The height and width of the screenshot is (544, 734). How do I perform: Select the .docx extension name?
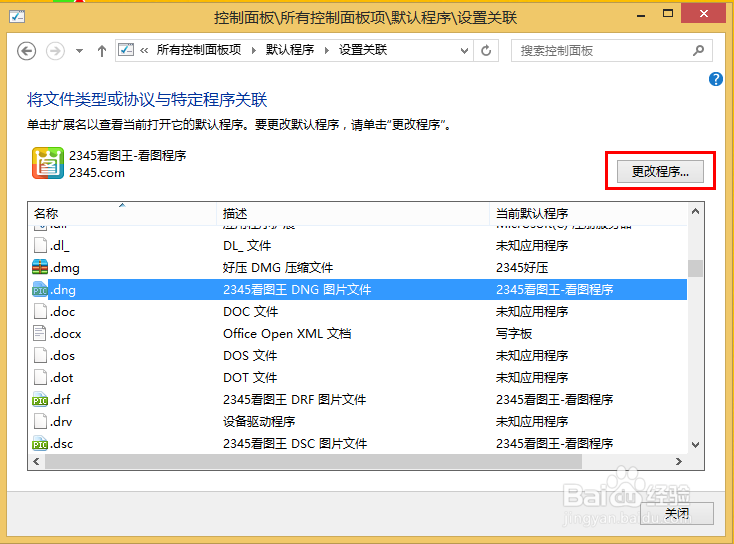[66, 334]
